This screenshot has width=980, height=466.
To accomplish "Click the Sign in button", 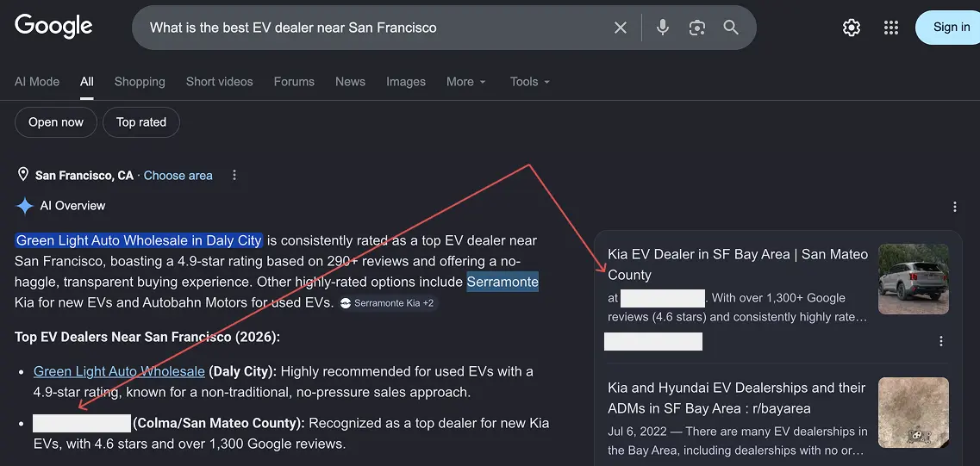I will 950,27.
